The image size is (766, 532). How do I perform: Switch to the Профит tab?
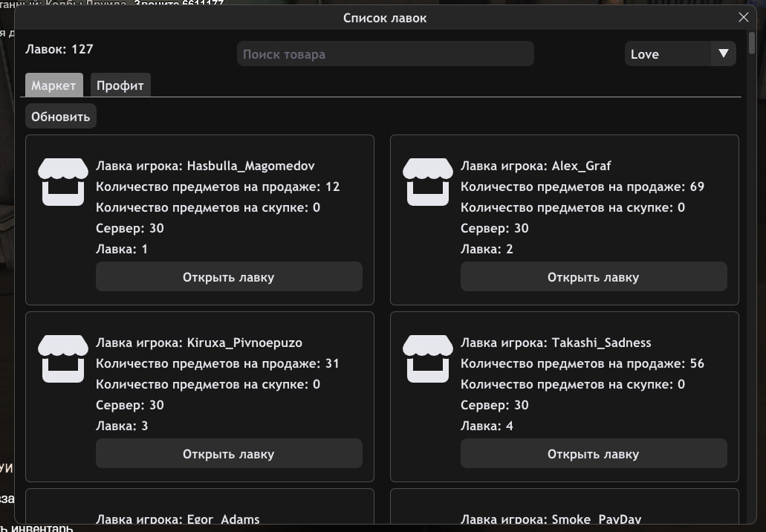[x=120, y=85]
